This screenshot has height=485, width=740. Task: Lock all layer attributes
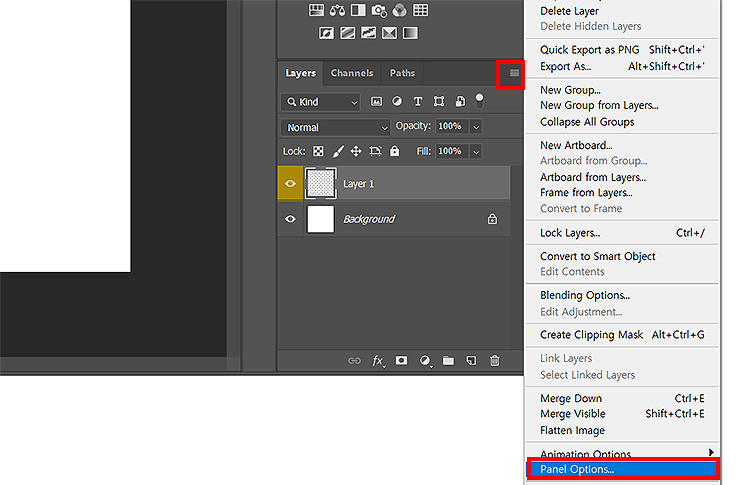click(395, 151)
